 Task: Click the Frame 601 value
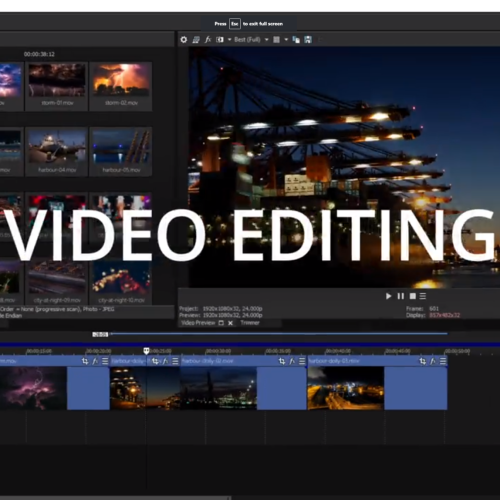(x=434, y=309)
